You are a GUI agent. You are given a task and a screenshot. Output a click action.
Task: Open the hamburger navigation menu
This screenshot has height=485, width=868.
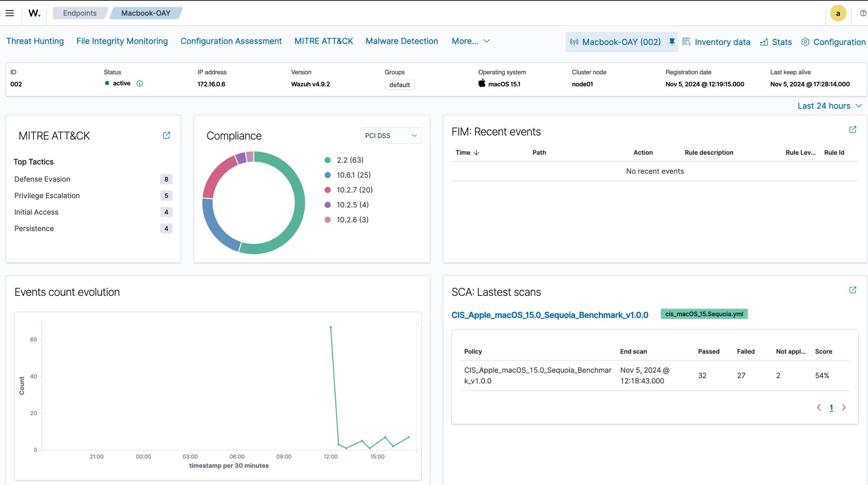10,13
